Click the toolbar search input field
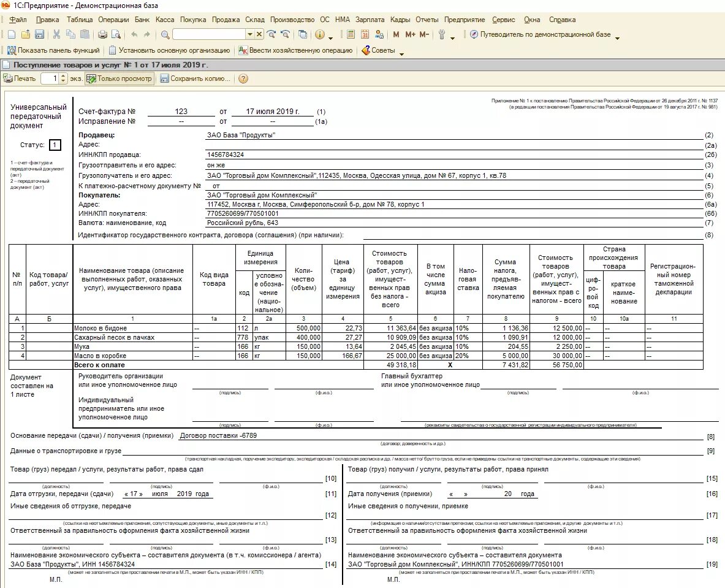This screenshot has height=588, width=725. tap(209, 34)
